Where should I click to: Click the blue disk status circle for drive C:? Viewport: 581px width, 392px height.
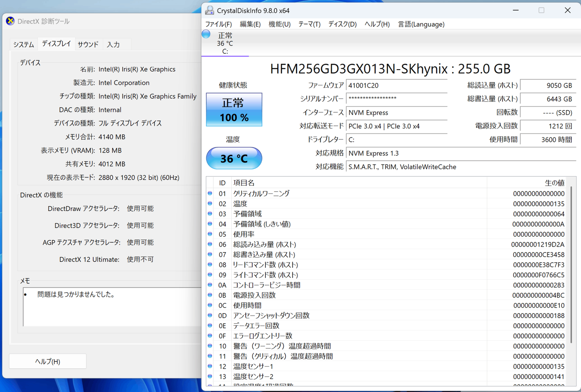click(206, 34)
